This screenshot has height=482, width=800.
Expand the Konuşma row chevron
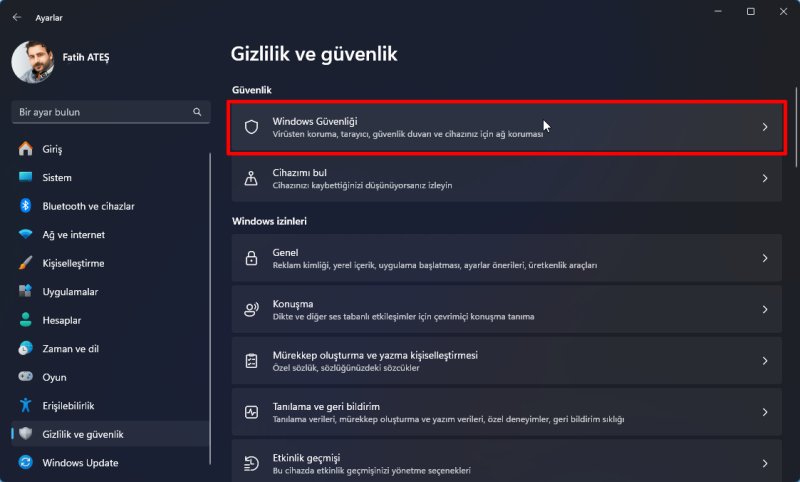pos(765,310)
